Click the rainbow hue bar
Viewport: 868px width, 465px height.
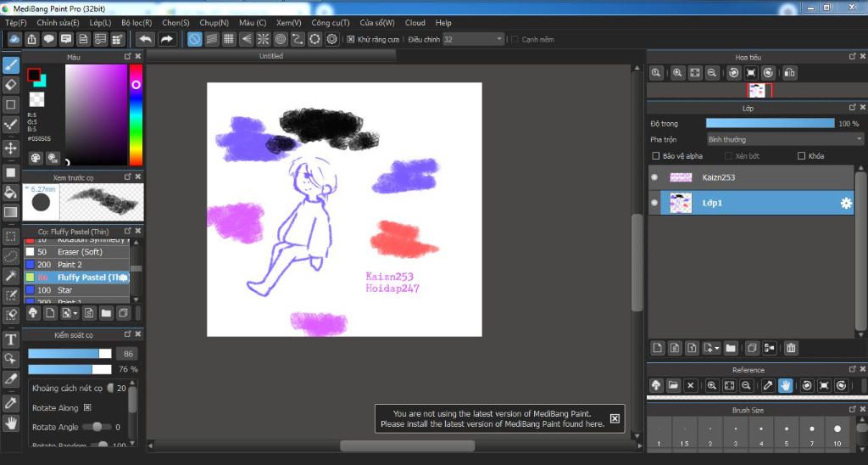pyautogui.click(x=136, y=115)
